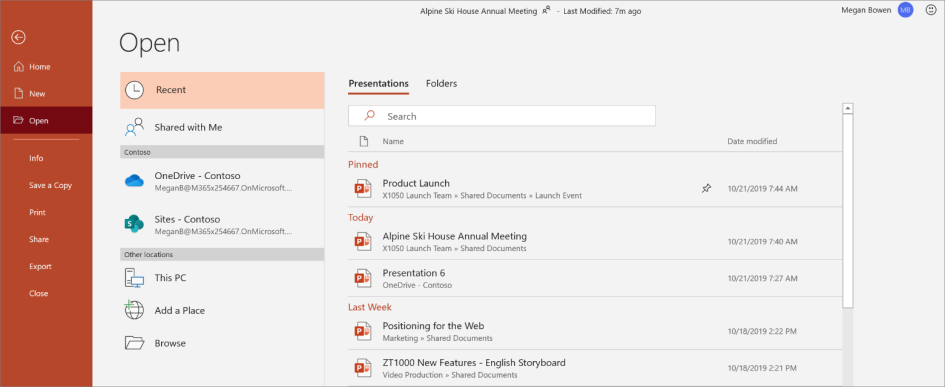Click the PowerPoint icon beside Positioning for the Web

click(362, 331)
